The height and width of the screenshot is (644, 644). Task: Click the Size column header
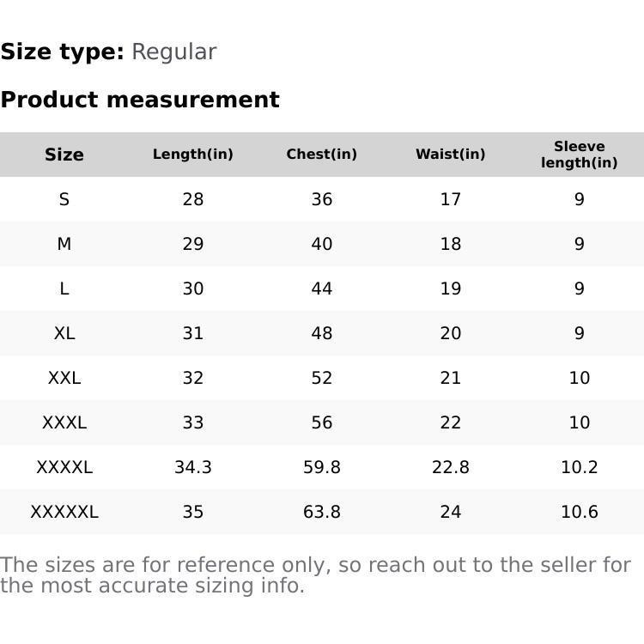click(x=64, y=155)
